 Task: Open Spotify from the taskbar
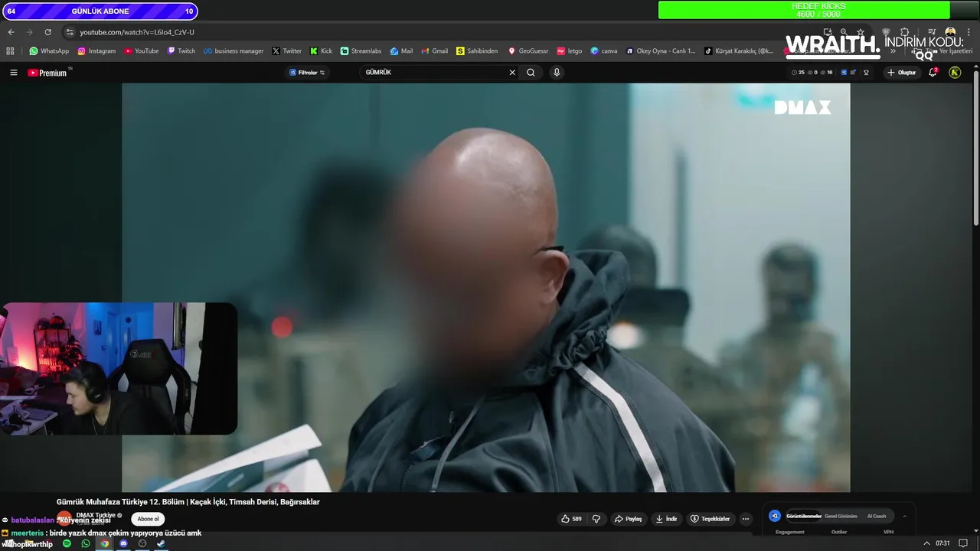point(67,543)
